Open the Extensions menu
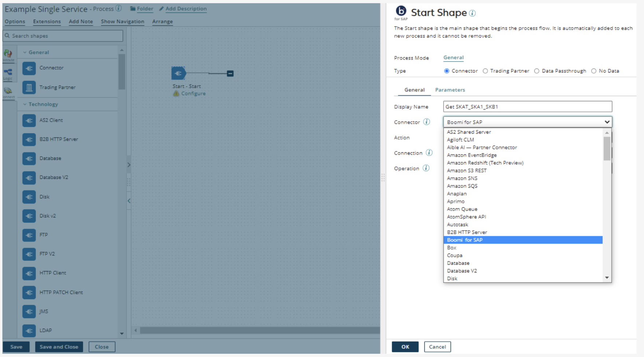This screenshot has height=357, width=644. point(47,21)
